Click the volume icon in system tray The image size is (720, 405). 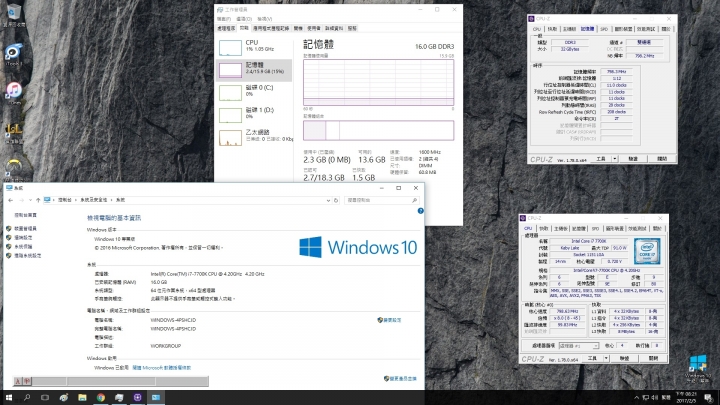655,398
